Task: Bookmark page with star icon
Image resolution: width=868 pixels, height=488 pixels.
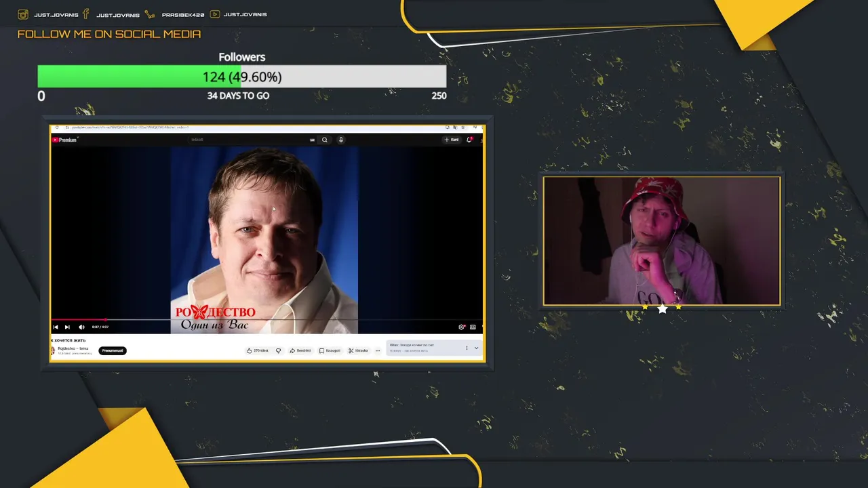Action: [463, 127]
